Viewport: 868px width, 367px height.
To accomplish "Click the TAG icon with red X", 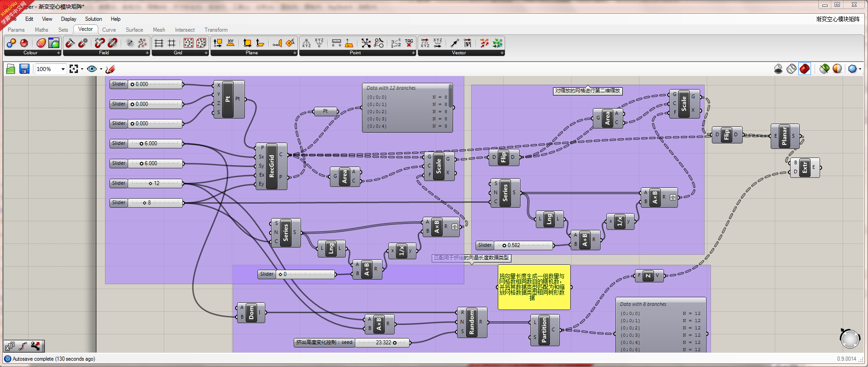I will pos(409,43).
